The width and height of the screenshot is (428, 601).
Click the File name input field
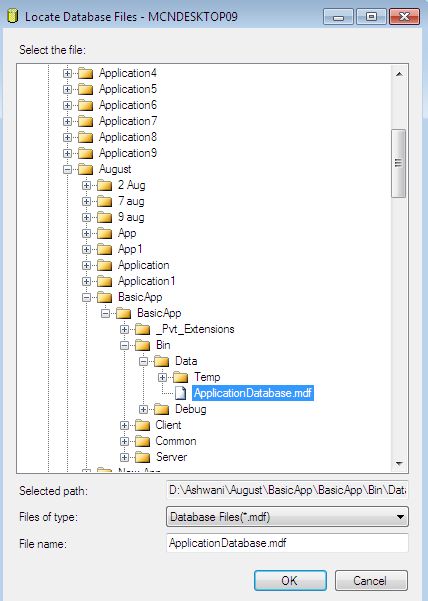click(287, 543)
